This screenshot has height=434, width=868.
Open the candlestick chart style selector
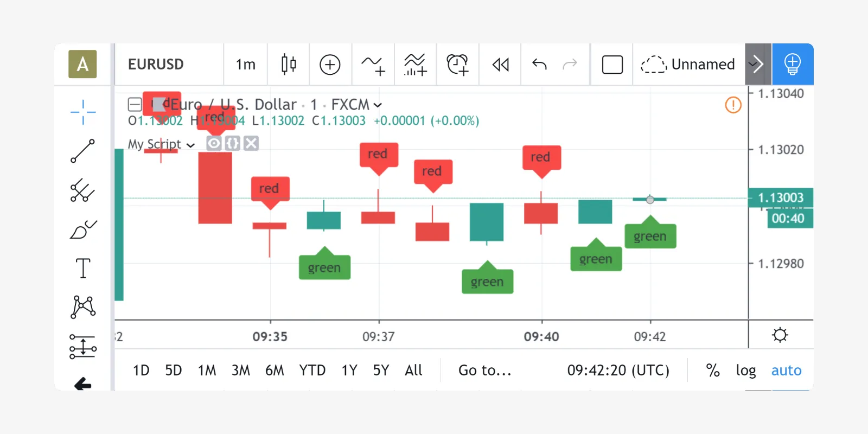pyautogui.click(x=289, y=65)
